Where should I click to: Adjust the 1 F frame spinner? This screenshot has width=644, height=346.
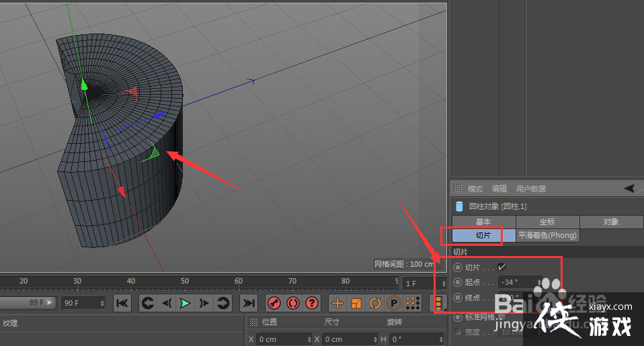(444, 284)
